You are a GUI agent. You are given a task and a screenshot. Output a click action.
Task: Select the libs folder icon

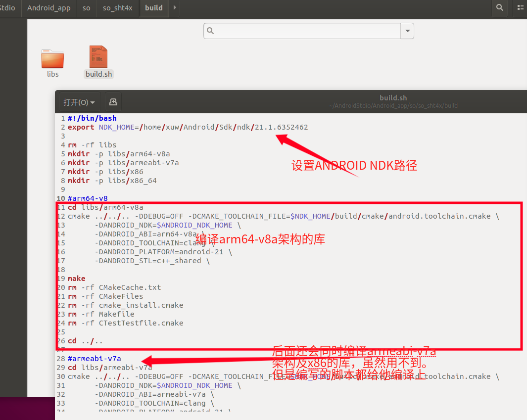(x=52, y=58)
